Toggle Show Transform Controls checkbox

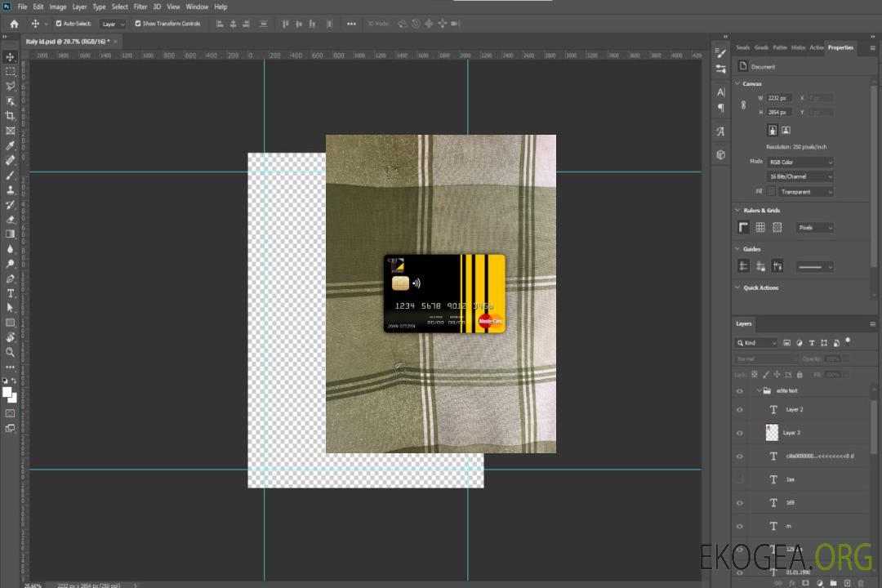pyautogui.click(x=138, y=24)
